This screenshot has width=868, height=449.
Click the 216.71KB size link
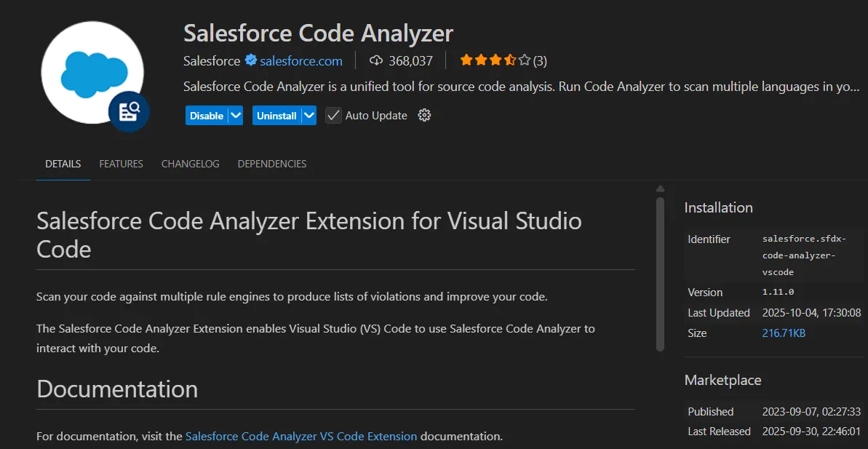pyautogui.click(x=784, y=333)
